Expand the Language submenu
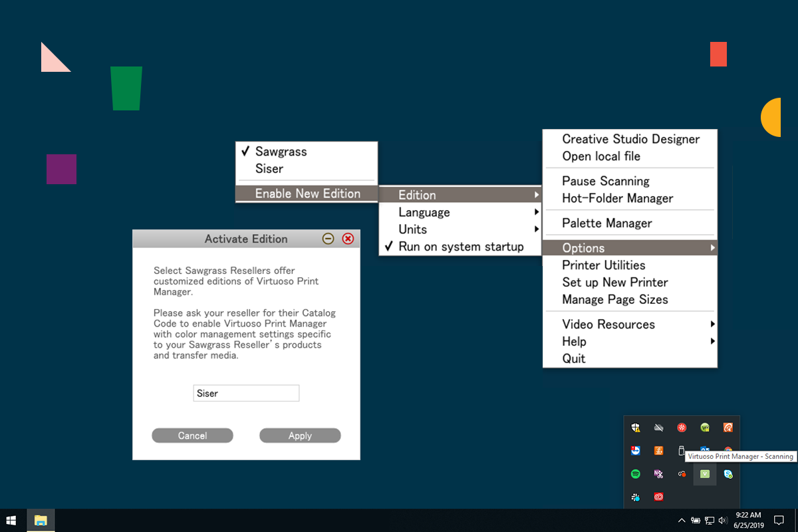 [x=461, y=212]
